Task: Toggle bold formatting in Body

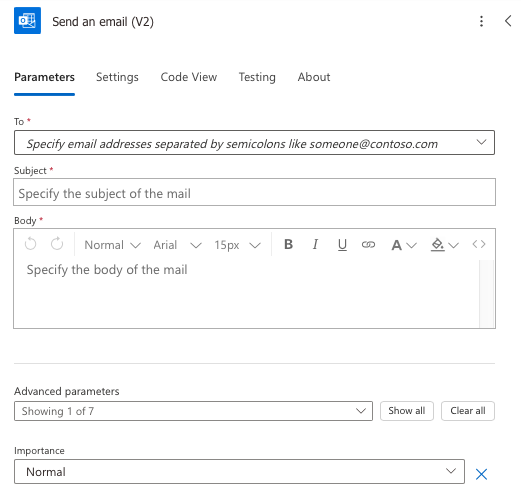Action: (288, 245)
